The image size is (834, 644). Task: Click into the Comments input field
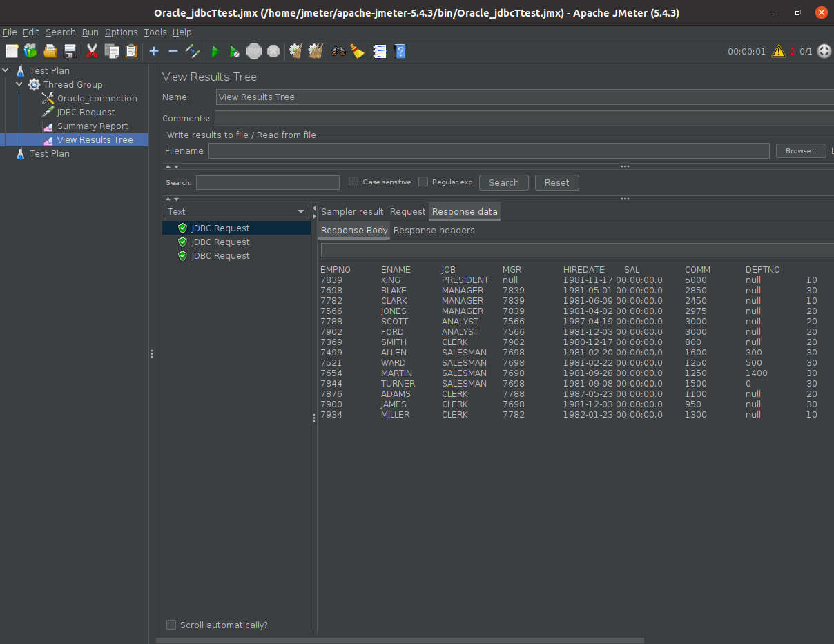coord(524,118)
